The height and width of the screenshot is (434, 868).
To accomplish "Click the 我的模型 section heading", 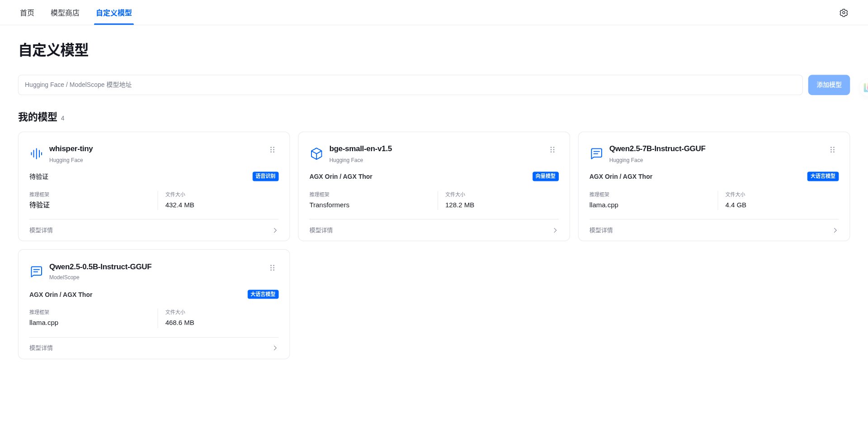I will point(38,117).
